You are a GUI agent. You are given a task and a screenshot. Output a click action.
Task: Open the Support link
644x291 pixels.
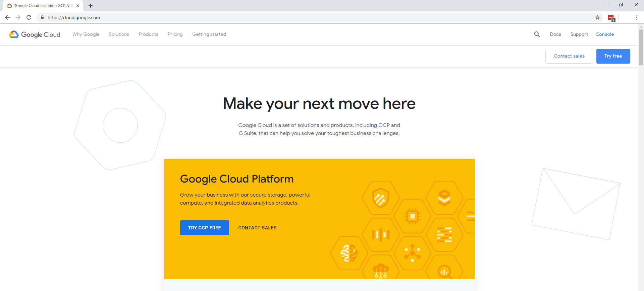click(x=579, y=34)
